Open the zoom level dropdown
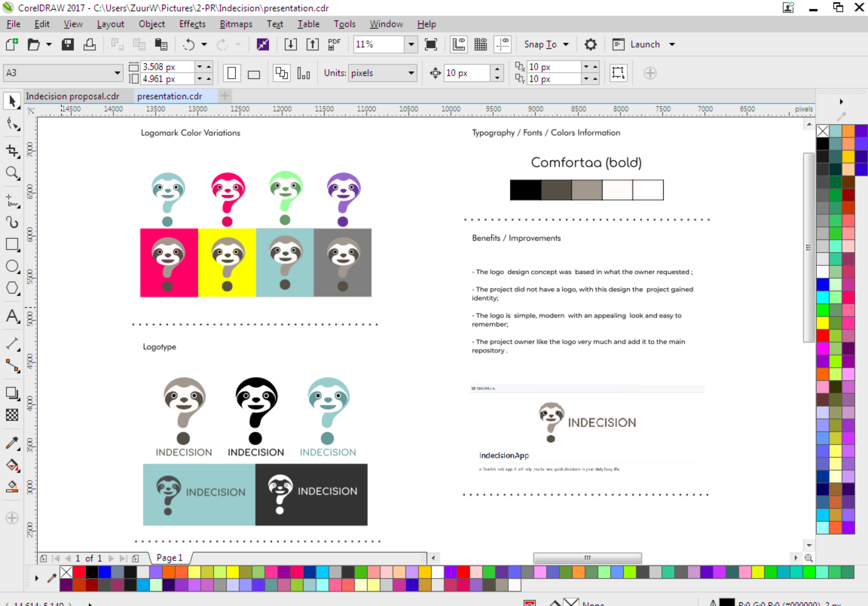The height and width of the screenshot is (606, 868). [x=411, y=45]
